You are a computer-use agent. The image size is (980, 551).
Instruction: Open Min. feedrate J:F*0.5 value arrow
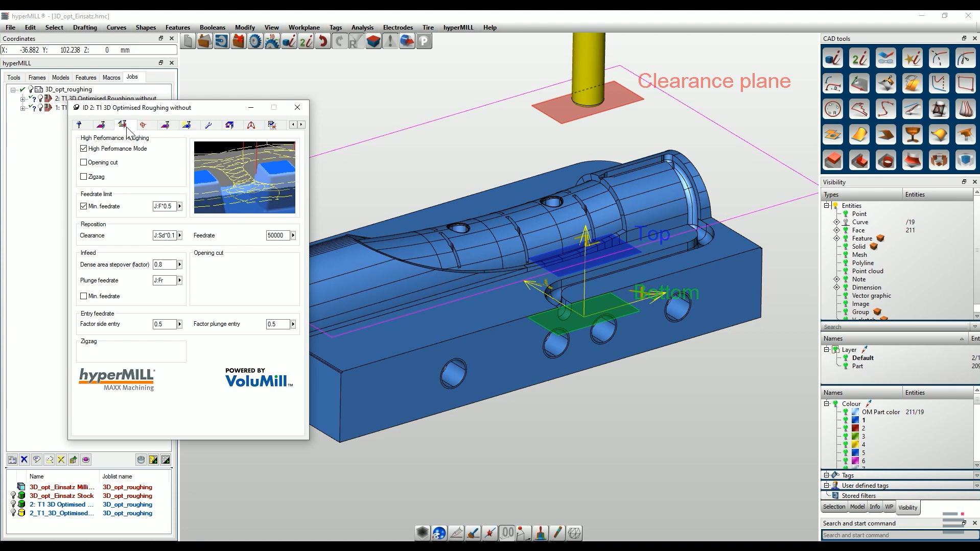pos(180,206)
